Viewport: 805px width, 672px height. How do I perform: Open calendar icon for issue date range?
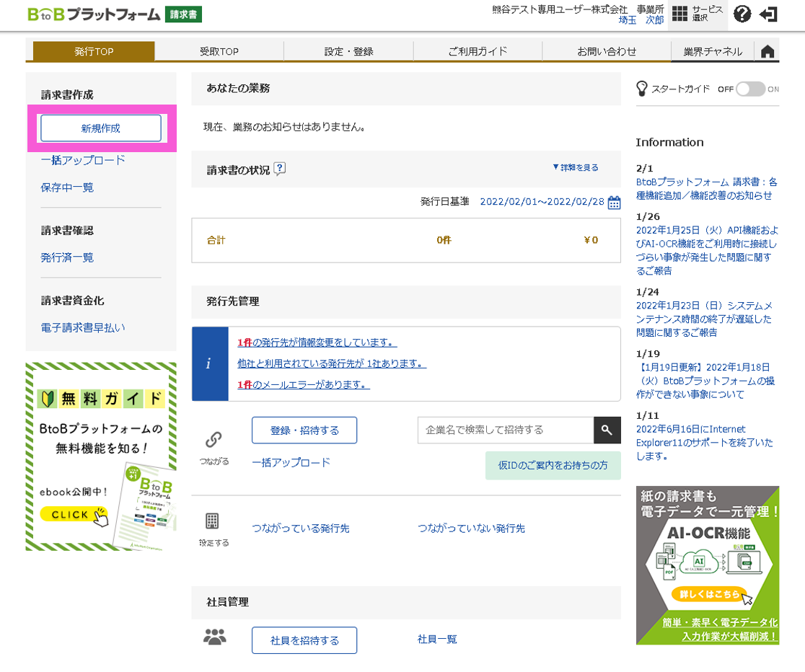614,203
